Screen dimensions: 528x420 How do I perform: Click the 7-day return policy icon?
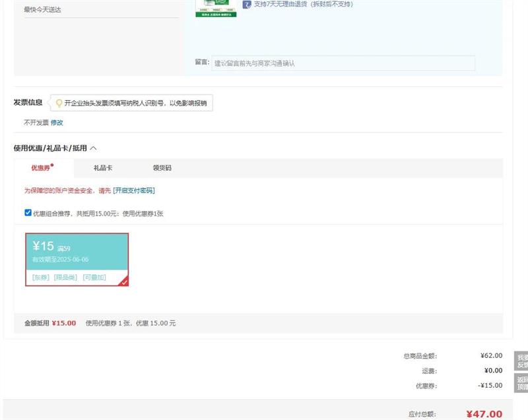247,5
